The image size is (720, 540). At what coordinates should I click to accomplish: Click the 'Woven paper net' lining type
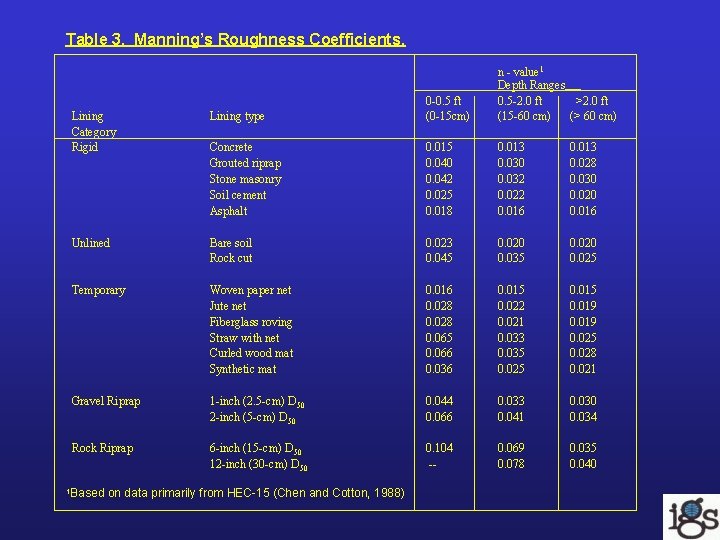(250, 290)
